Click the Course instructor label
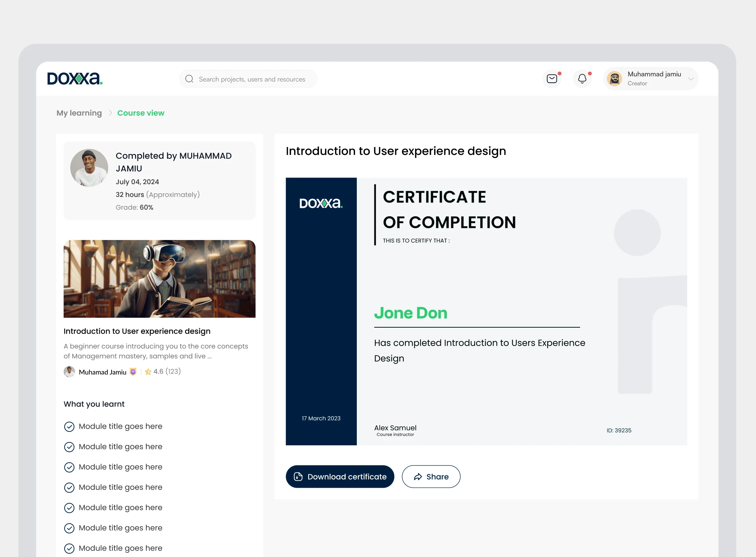The height and width of the screenshot is (557, 756). coord(395,434)
